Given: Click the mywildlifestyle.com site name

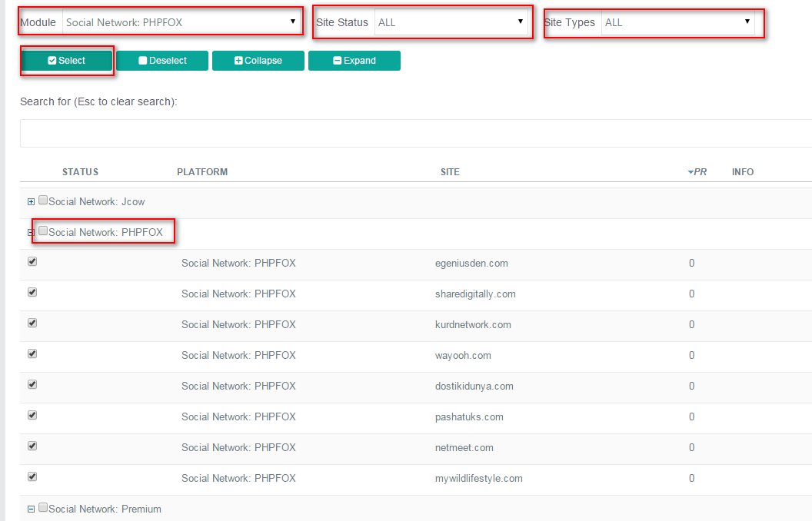Looking at the screenshot, I should [x=479, y=479].
